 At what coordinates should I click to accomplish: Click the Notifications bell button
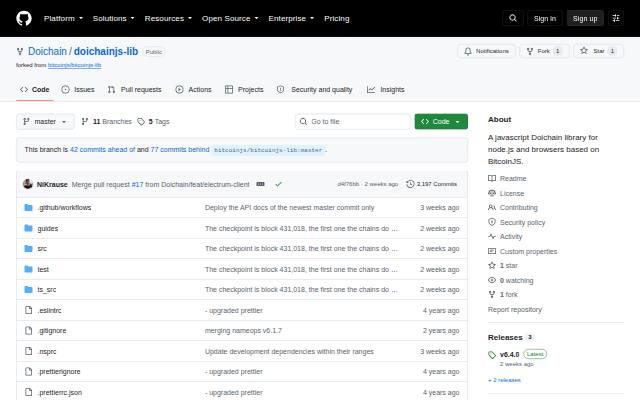click(487, 51)
